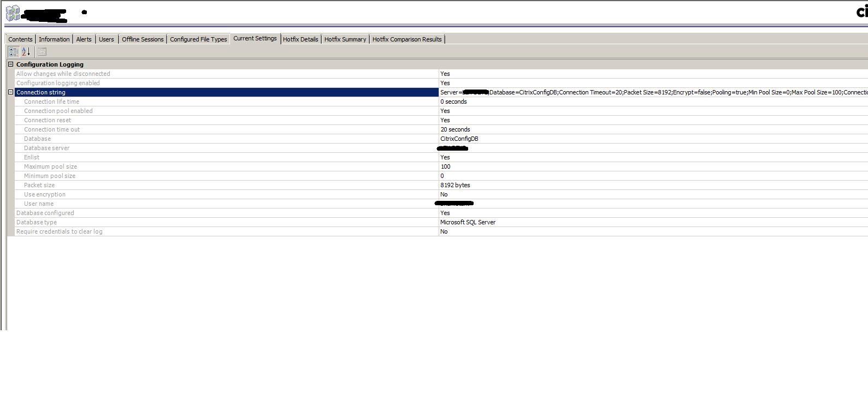This screenshot has width=868, height=393.
Task: Collapse the Connection string node
Action: click(10, 92)
